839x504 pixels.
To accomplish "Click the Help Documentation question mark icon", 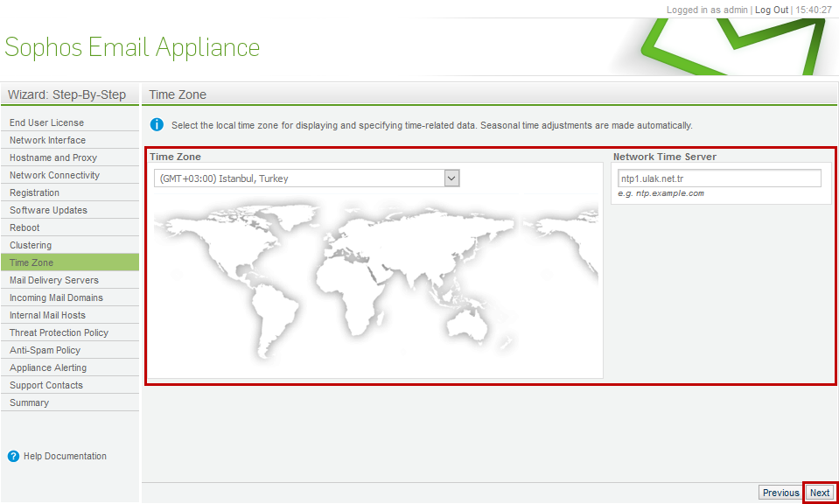I will (x=13, y=457).
